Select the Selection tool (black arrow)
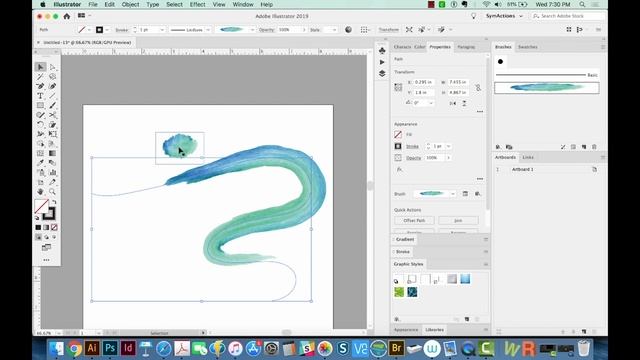This screenshot has width=640, height=360. coord(40,67)
